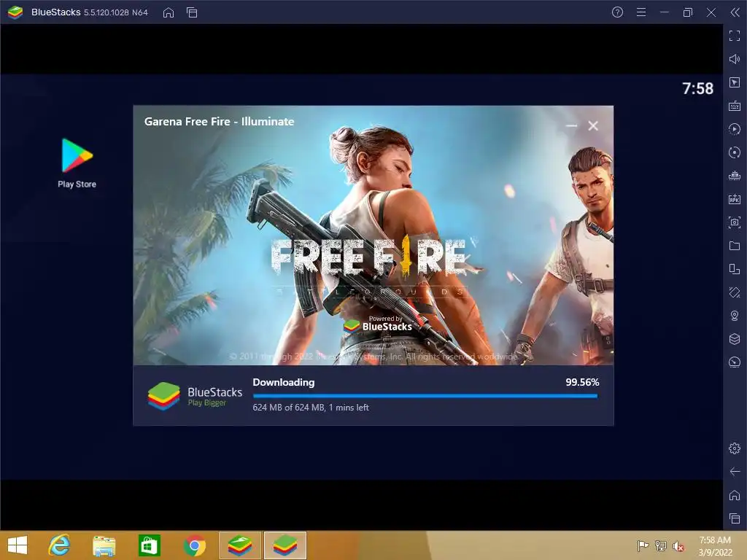Click the fifth icon below the fullscreen icon
Image resolution: width=747 pixels, height=560 pixels.
pos(735,152)
